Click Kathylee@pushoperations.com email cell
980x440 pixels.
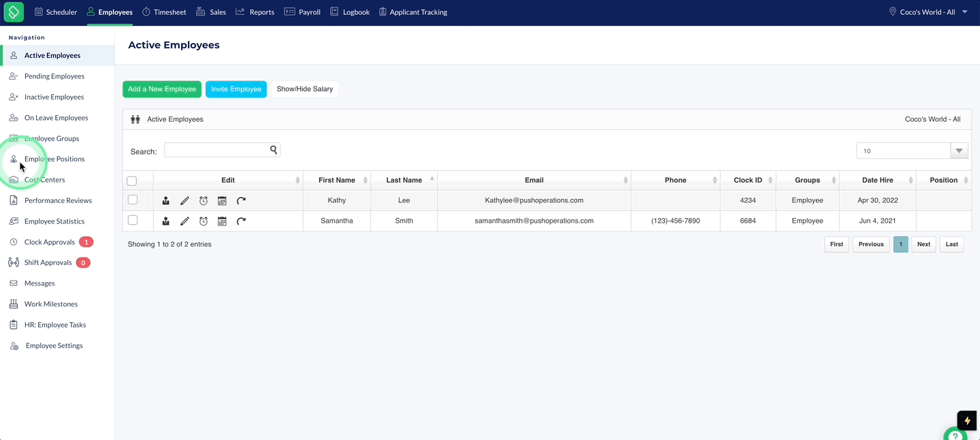click(534, 200)
